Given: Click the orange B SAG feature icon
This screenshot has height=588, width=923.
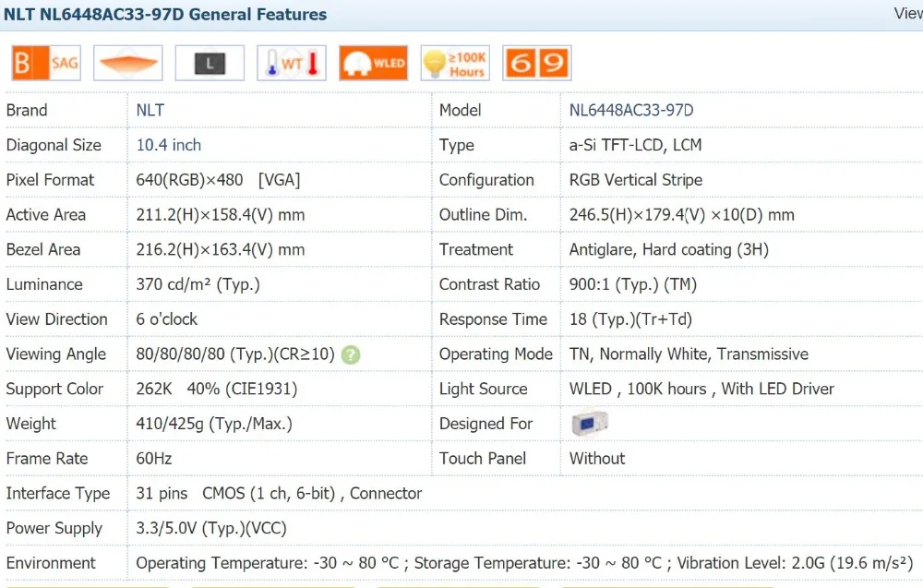Looking at the screenshot, I should (45, 63).
